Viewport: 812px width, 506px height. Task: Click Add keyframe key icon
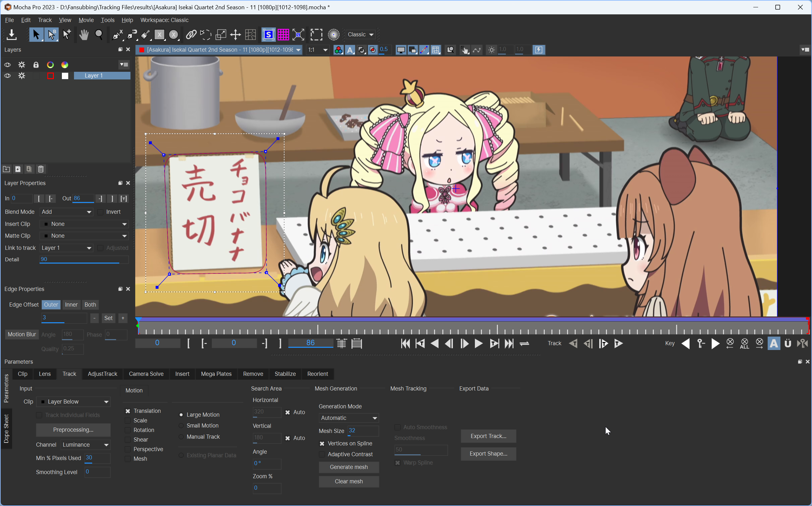pyautogui.click(x=701, y=344)
